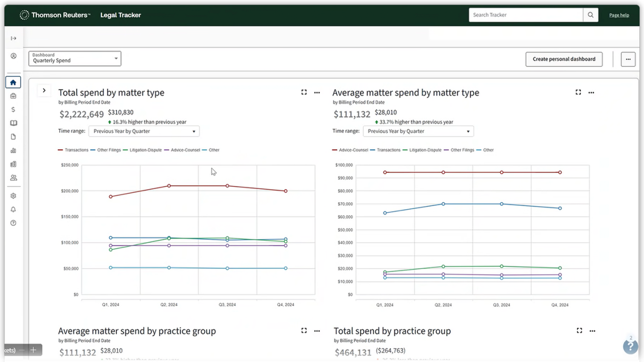644x362 pixels.
Task: Open the briefcase matters icon
Action: (14, 96)
